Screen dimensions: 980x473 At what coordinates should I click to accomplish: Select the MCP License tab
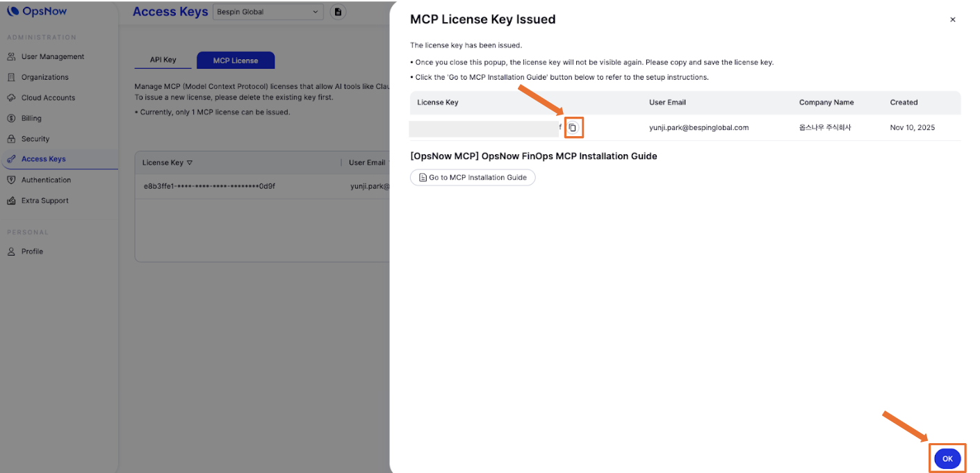(x=236, y=60)
